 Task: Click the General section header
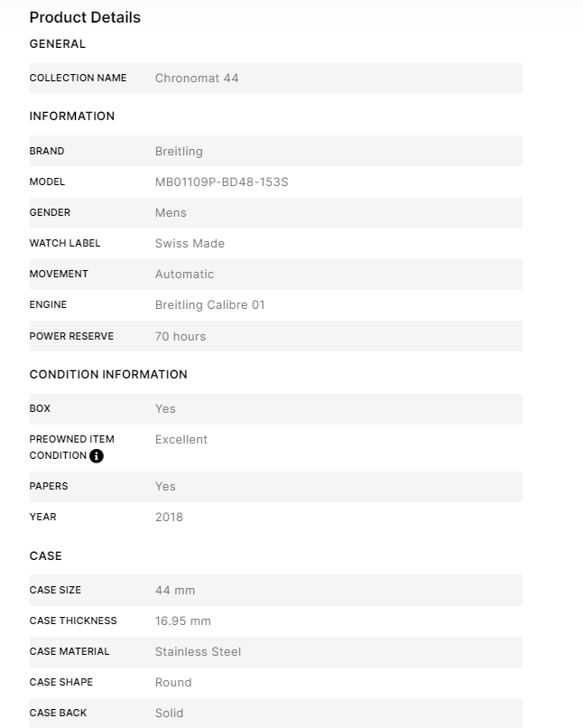(58, 44)
